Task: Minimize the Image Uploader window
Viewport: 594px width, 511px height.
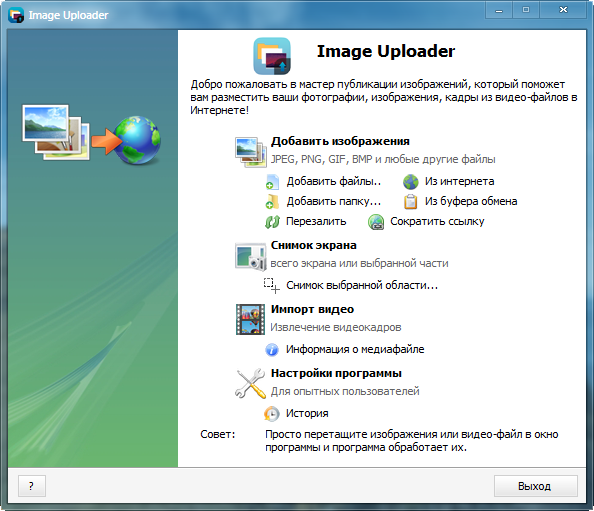Action: pyautogui.click(x=499, y=10)
